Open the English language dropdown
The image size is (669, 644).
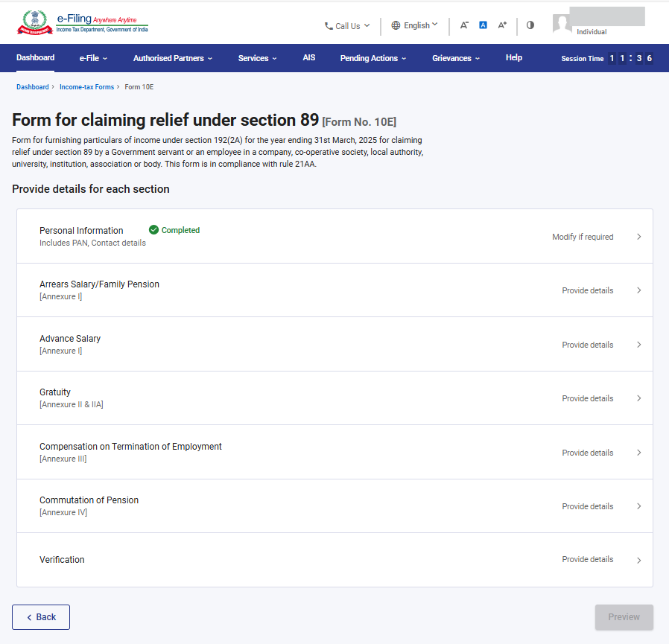[x=415, y=25]
